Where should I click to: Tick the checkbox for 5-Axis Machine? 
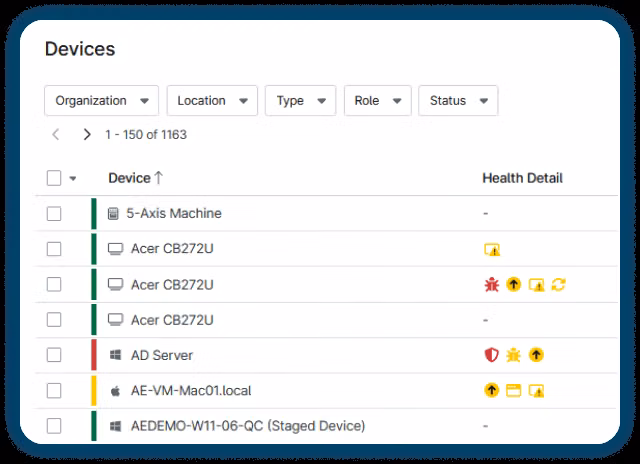click(x=54, y=214)
